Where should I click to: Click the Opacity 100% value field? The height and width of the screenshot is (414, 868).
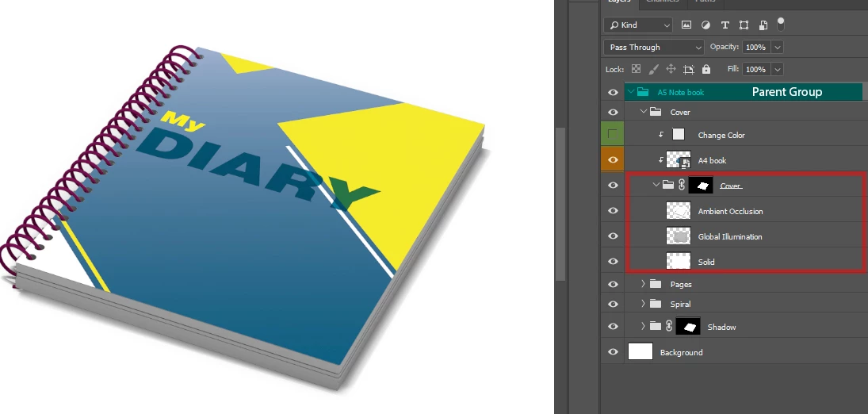(757, 47)
